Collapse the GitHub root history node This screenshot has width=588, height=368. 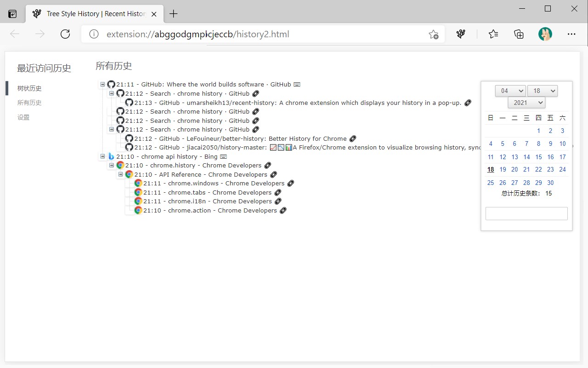click(102, 85)
